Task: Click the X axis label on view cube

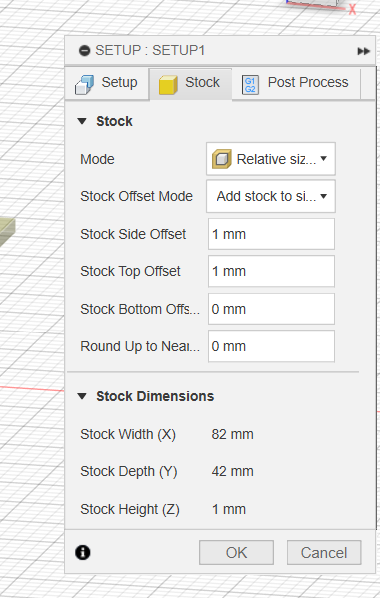Action: tap(352, 9)
